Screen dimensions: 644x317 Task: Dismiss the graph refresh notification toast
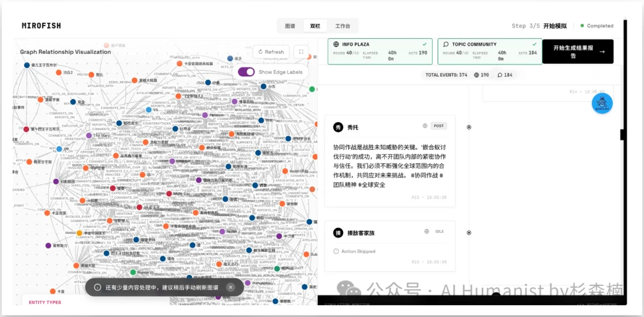(x=231, y=287)
